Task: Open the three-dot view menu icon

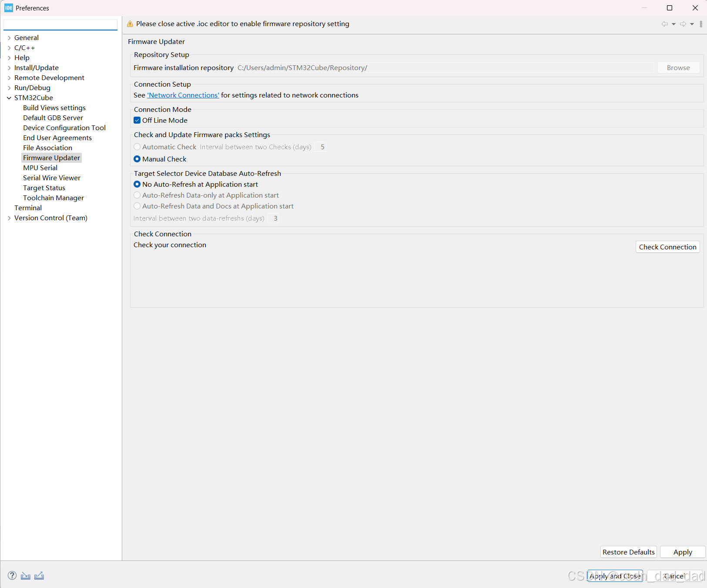Action: click(x=701, y=24)
